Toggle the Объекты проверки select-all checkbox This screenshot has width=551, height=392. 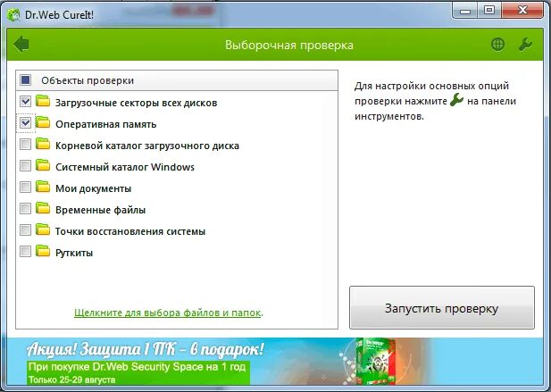coord(25,79)
